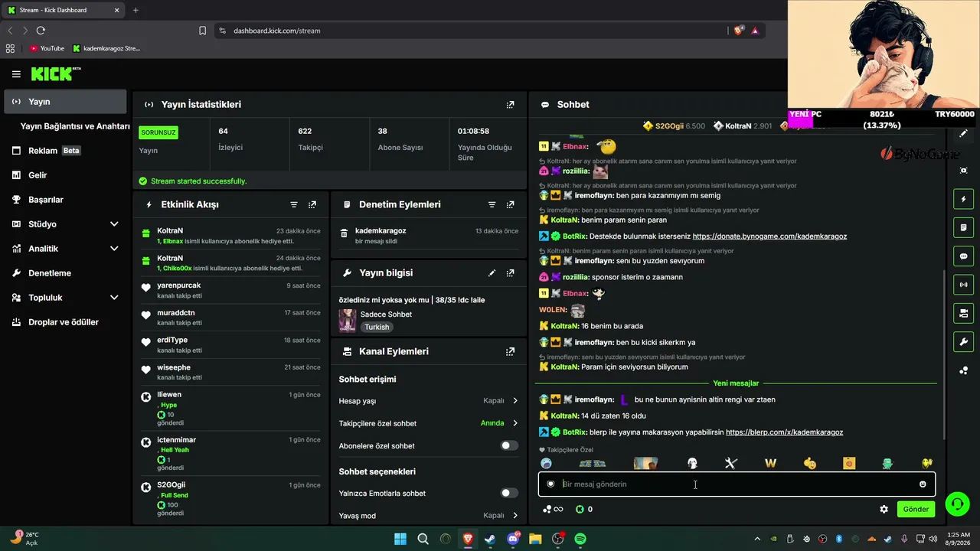Screen dimensions: 980x551
Task: Open YouTube bookmark
Action: (47, 48)
